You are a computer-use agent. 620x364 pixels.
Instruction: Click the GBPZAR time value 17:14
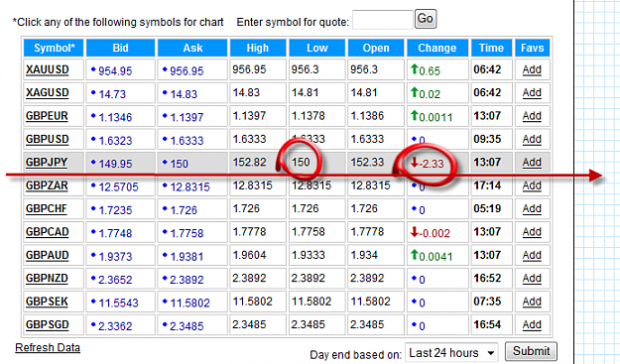pos(487,185)
